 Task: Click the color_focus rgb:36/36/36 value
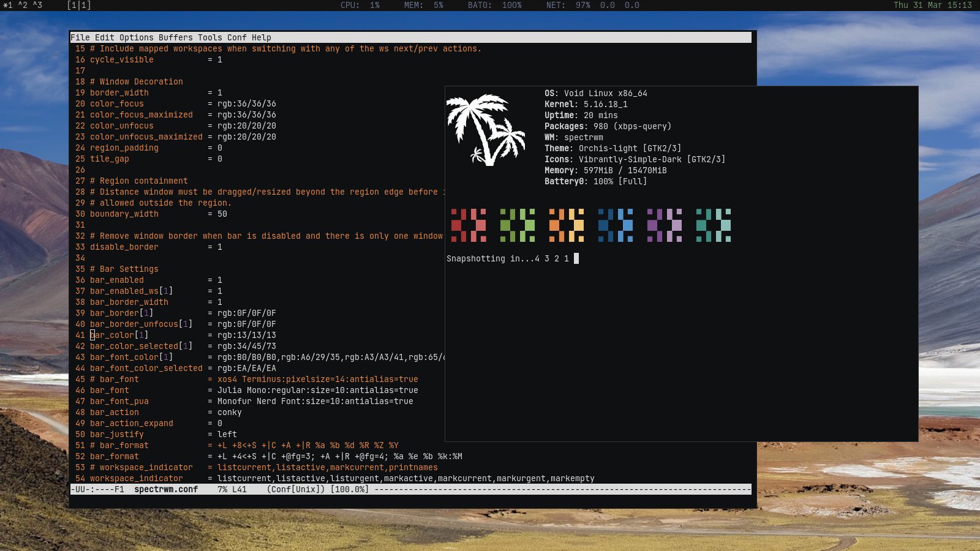click(247, 103)
